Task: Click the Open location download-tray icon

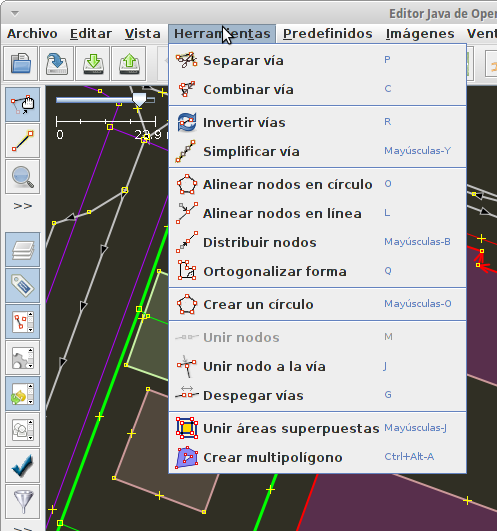Action: tap(57, 64)
